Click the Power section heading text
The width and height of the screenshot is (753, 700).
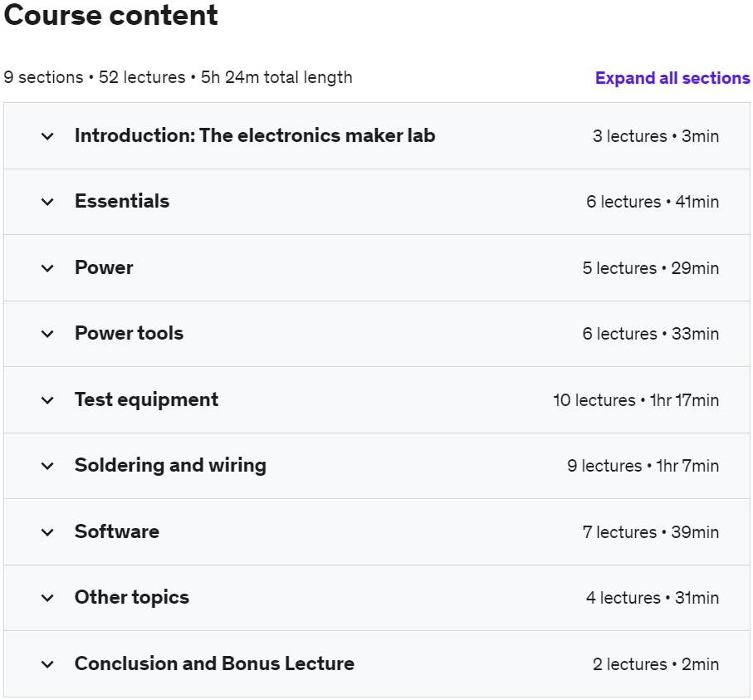pyautogui.click(x=104, y=267)
